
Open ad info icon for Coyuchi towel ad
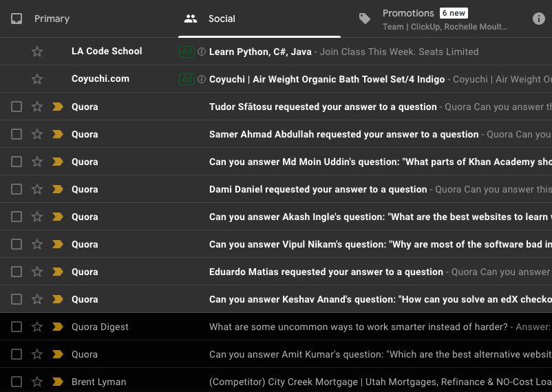[x=202, y=79]
